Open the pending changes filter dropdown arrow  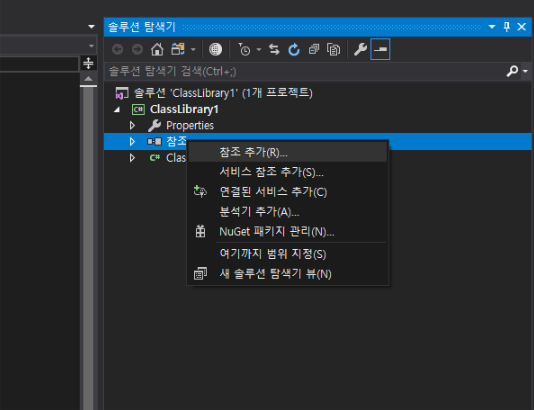pos(259,50)
